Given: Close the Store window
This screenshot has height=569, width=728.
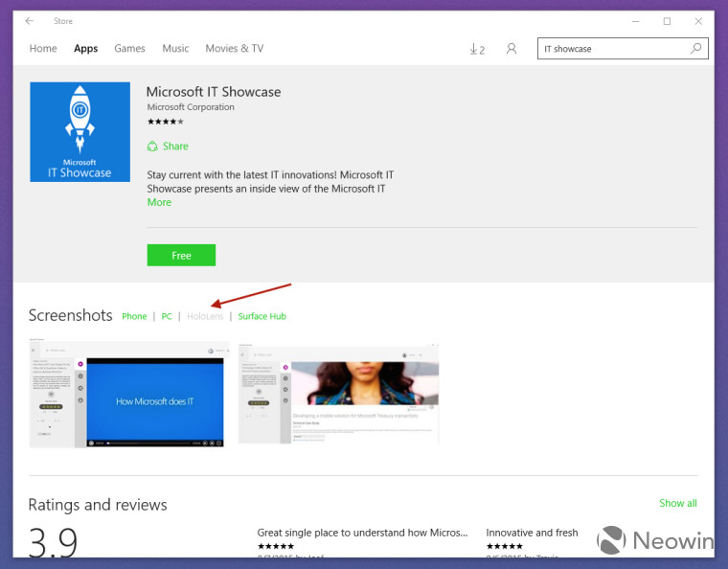Looking at the screenshot, I should coord(698,21).
